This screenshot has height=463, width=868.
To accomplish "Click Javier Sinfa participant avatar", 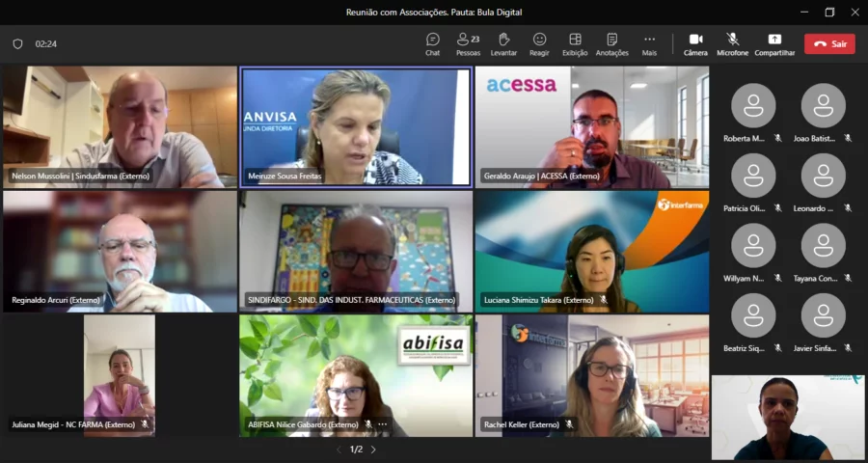I will [823, 315].
